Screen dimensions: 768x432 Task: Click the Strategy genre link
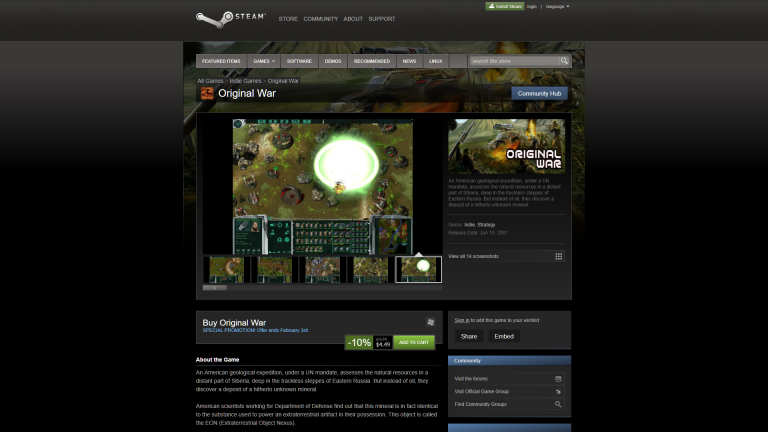coord(486,225)
